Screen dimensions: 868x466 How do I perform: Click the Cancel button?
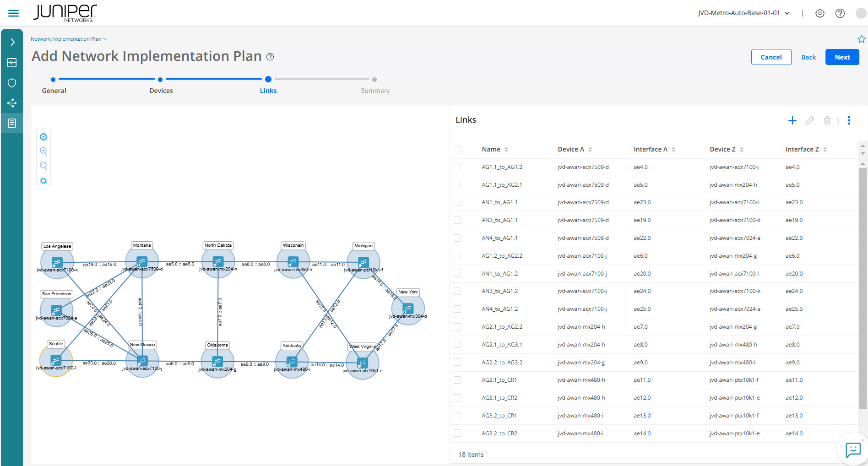[771, 57]
